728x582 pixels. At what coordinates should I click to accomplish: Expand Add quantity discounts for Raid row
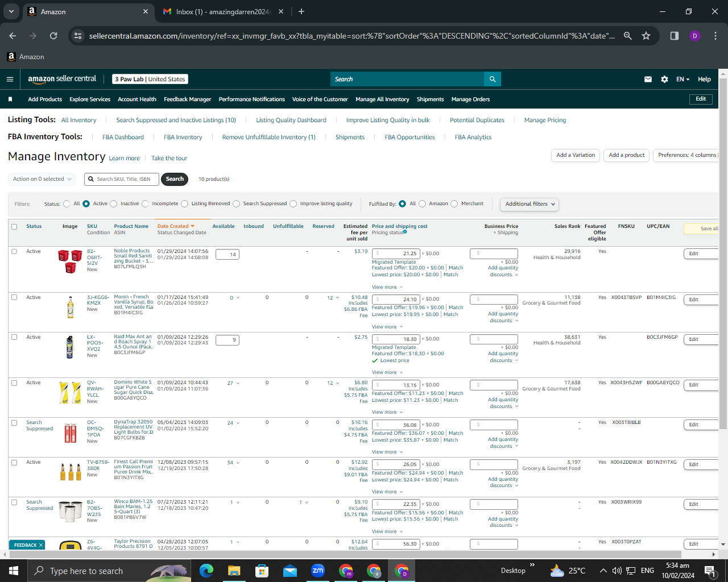[503, 357]
